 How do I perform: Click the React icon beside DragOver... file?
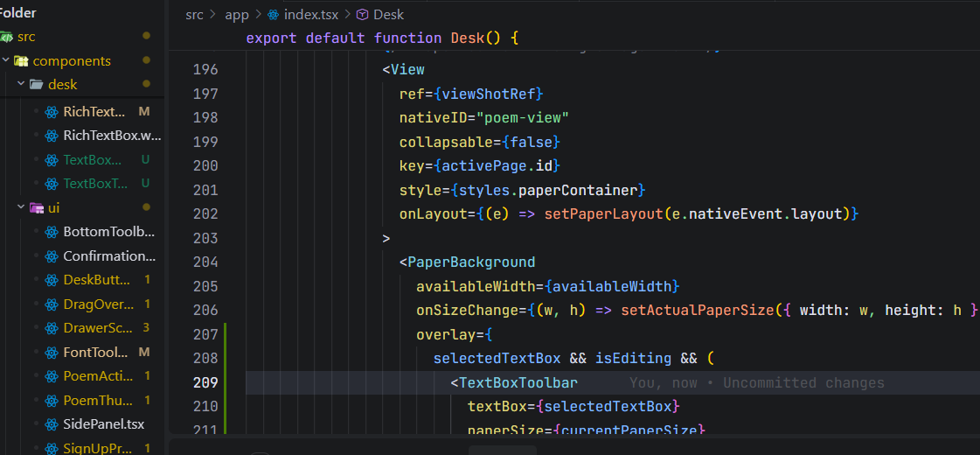click(52, 304)
